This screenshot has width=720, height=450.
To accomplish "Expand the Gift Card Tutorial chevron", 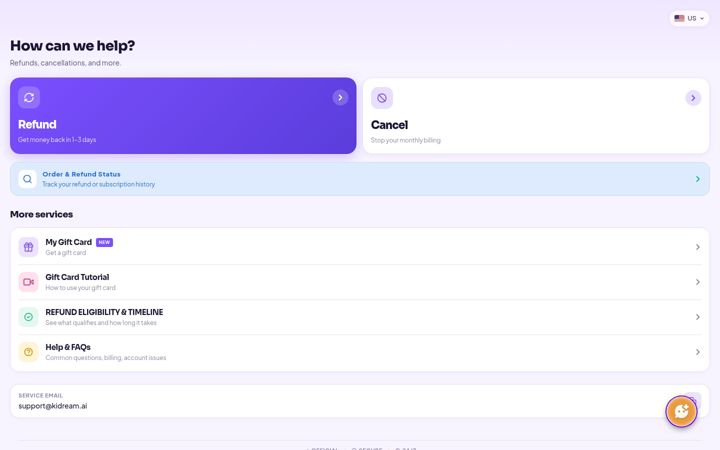I will point(698,282).
